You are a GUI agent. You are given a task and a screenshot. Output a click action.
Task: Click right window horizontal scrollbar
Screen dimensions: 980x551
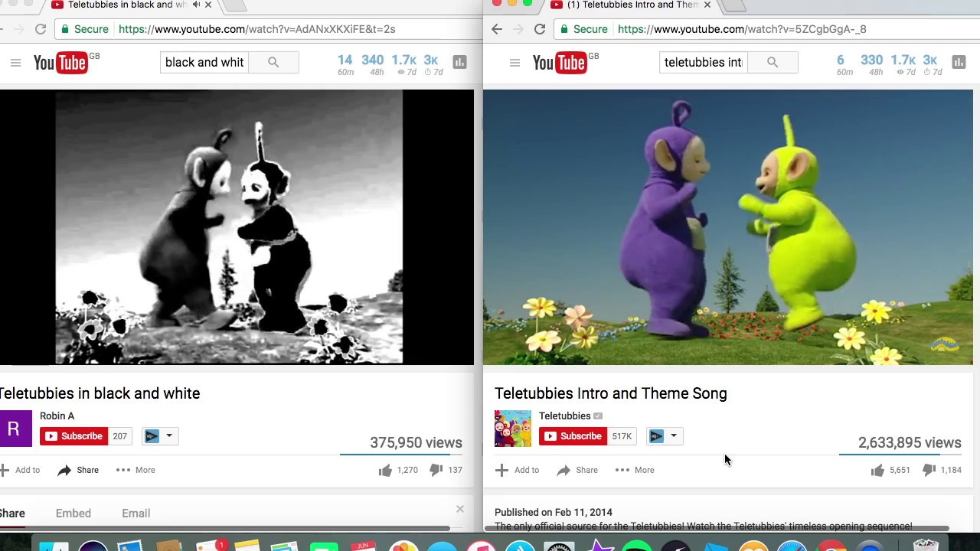[716, 528]
